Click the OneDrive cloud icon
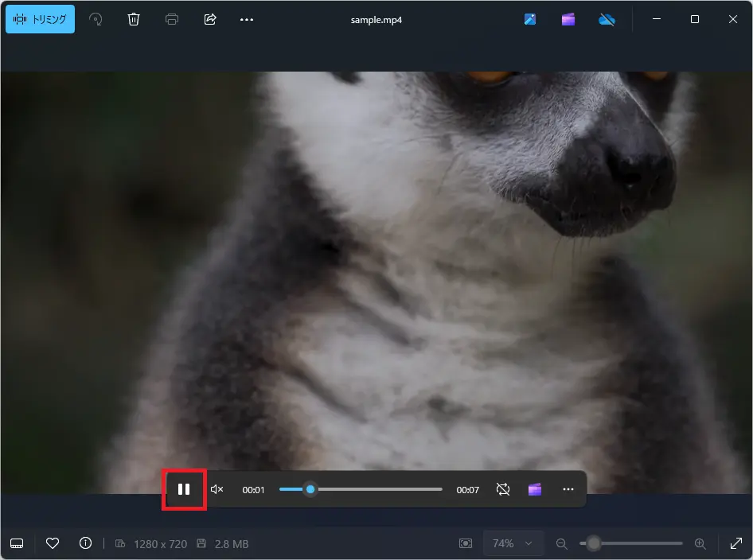753x560 pixels. (607, 19)
